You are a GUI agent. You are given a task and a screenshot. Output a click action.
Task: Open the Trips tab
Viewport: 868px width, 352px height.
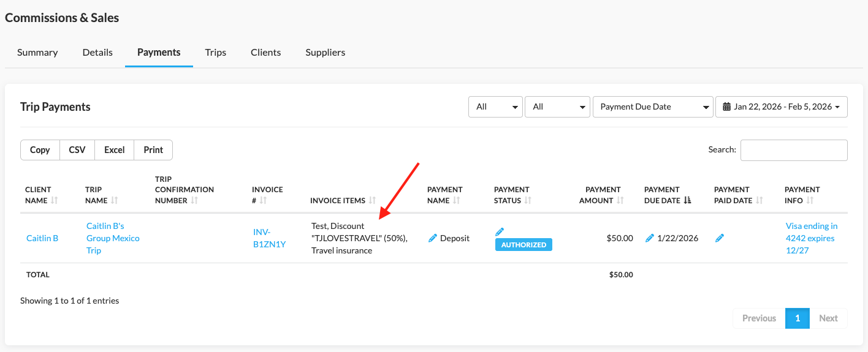216,52
